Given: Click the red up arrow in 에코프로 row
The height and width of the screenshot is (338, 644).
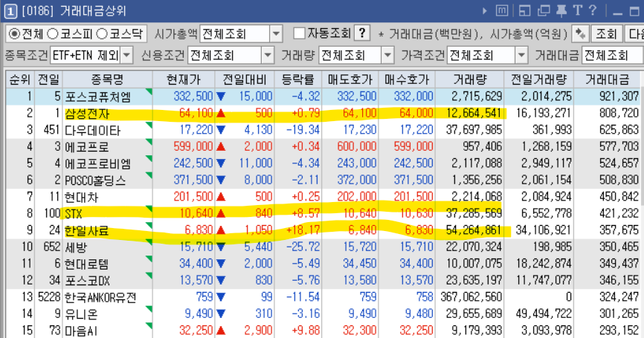Looking at the screenshot, I should [221, 146].
